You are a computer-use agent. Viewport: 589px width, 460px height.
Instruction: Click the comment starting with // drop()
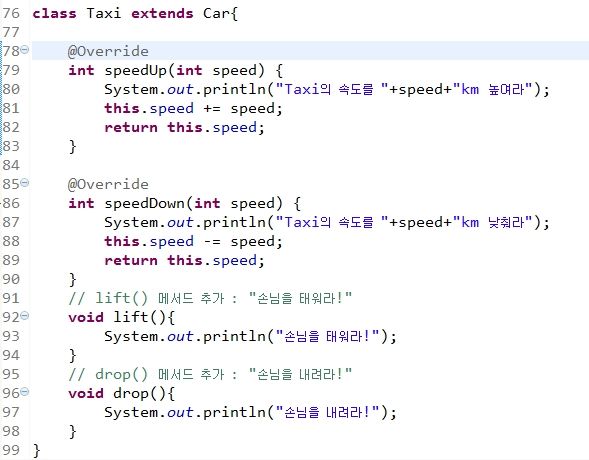pyautogui.click(x=210, y=374)
